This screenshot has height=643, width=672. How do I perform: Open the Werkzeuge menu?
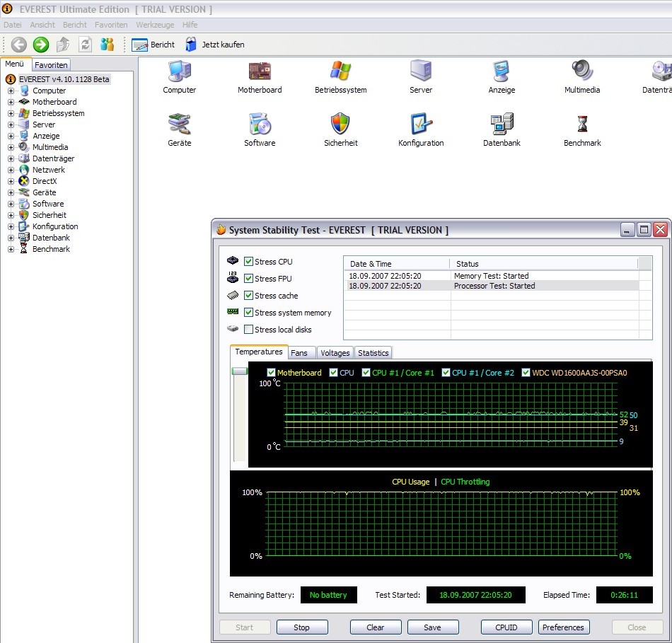155,25
